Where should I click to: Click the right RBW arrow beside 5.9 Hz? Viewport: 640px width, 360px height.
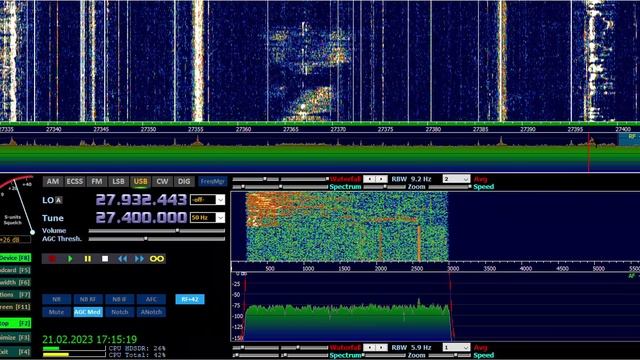coord(382,347)
